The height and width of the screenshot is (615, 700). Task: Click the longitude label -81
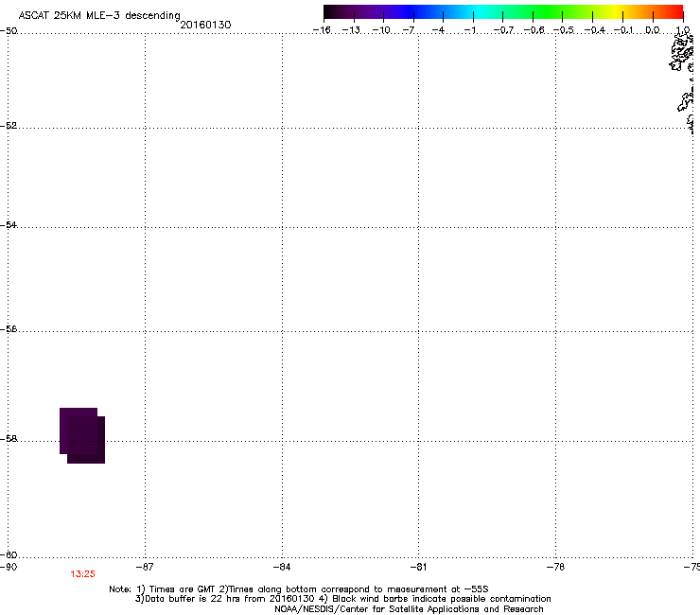pos(418,567)
